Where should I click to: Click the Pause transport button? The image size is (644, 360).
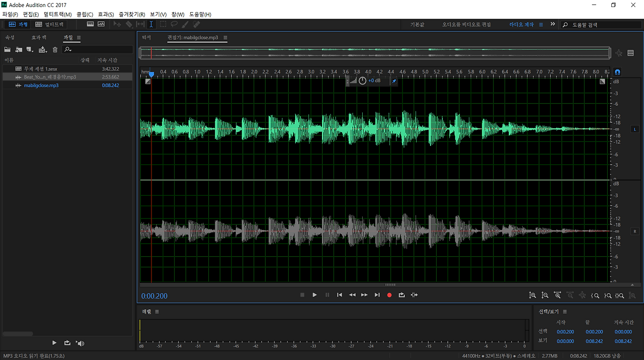tap(327, 295)
